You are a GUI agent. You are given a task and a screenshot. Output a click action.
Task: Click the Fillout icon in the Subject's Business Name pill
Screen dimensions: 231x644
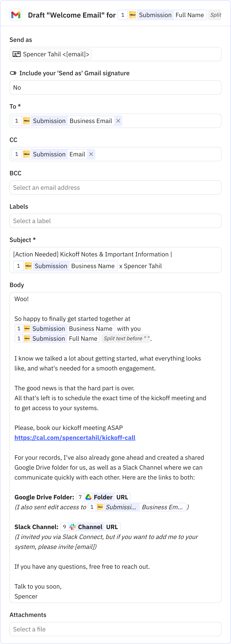click(28, 266)
